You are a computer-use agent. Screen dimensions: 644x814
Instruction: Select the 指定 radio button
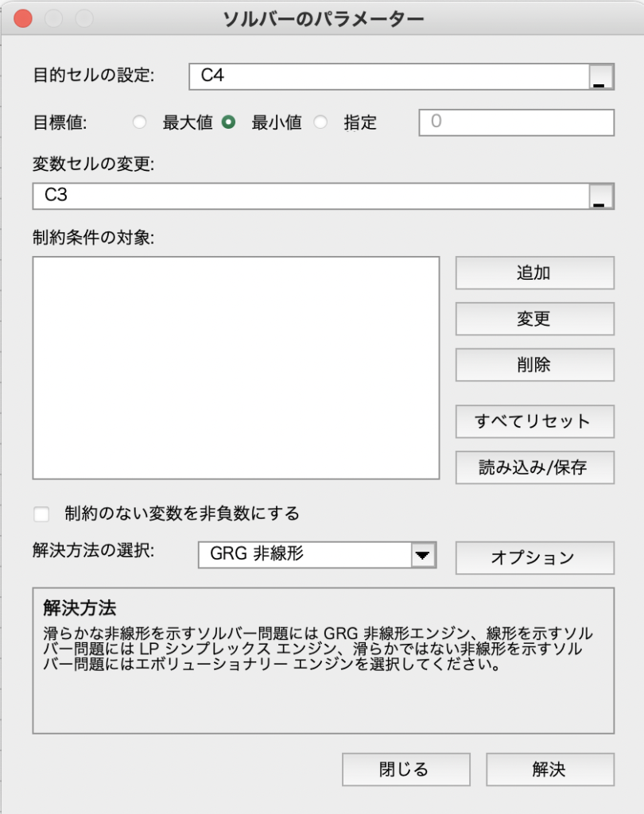pos(320,122)
